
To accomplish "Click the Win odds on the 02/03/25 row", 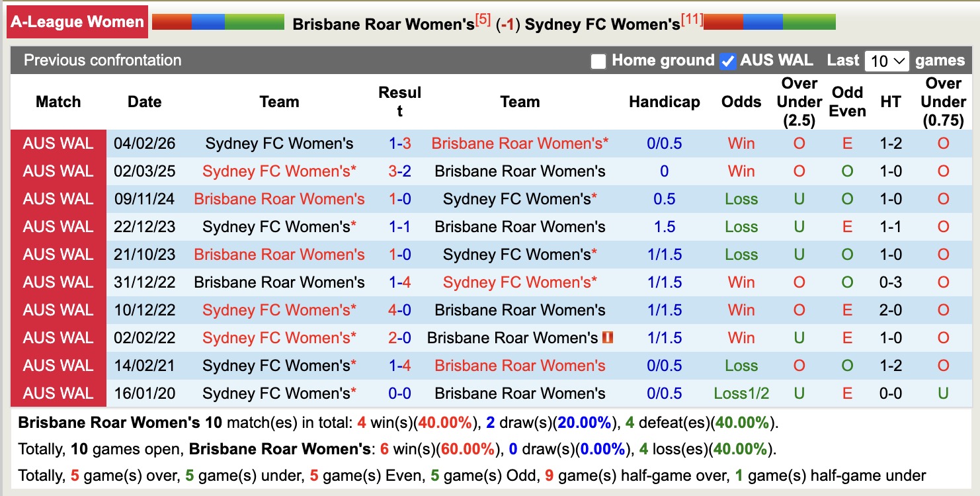I will 741,171.
